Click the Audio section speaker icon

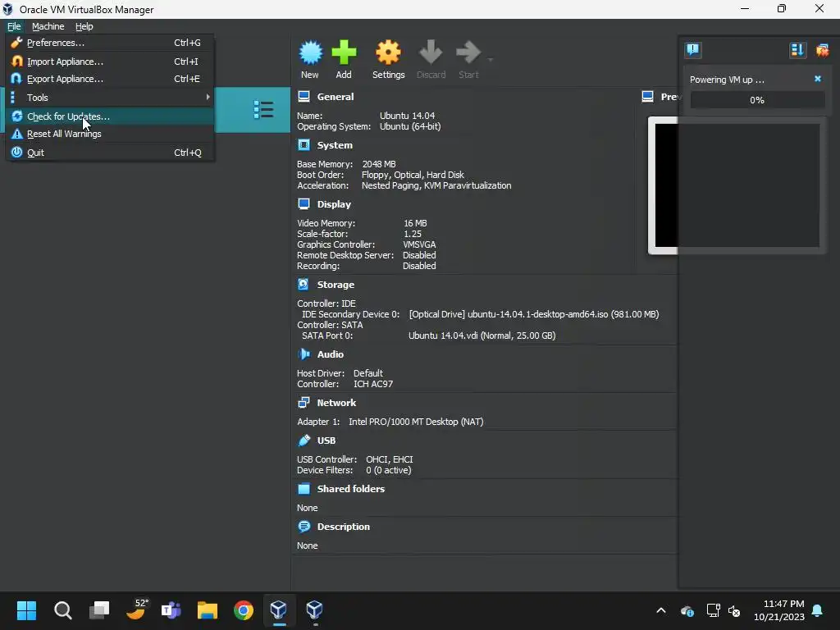(x=304, y=354)
